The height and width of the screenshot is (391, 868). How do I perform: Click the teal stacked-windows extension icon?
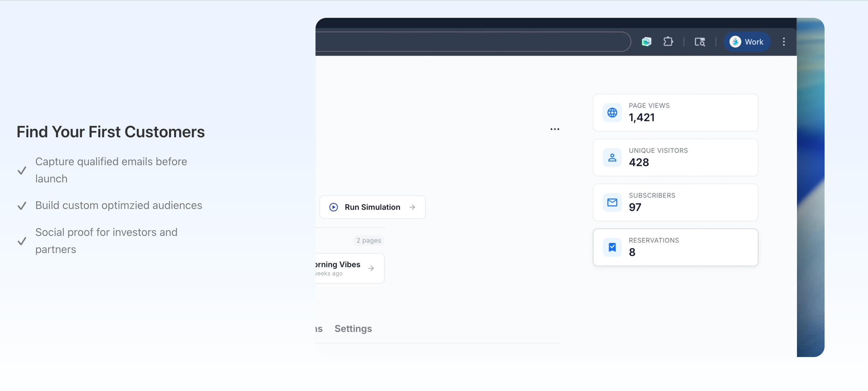(646, 42)
